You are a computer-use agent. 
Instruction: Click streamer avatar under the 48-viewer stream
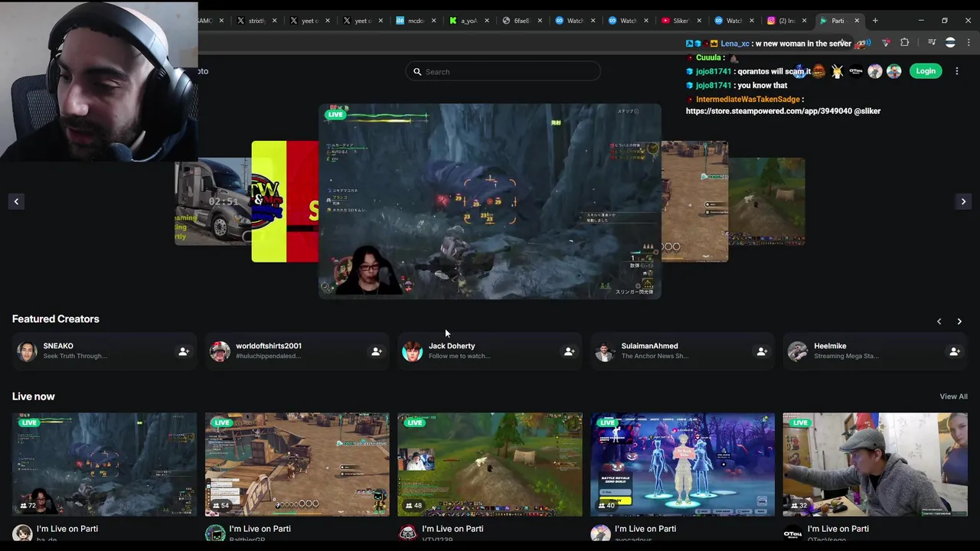coord(408,533)
